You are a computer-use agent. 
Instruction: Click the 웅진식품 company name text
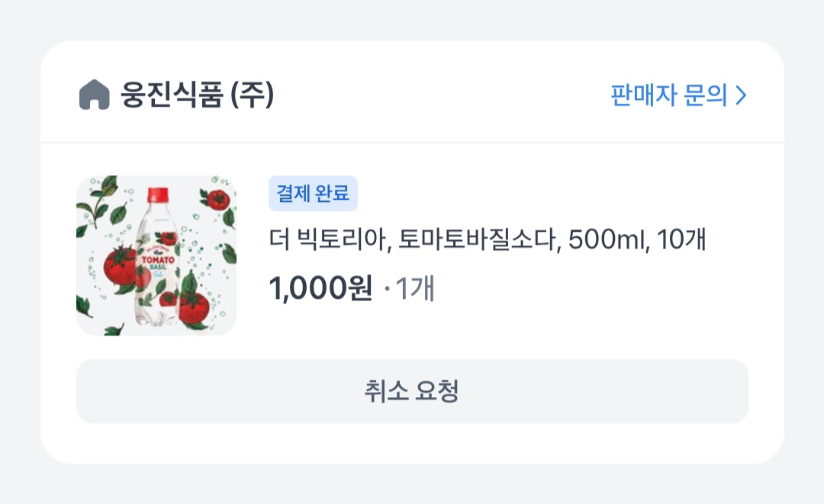(172, 95)
